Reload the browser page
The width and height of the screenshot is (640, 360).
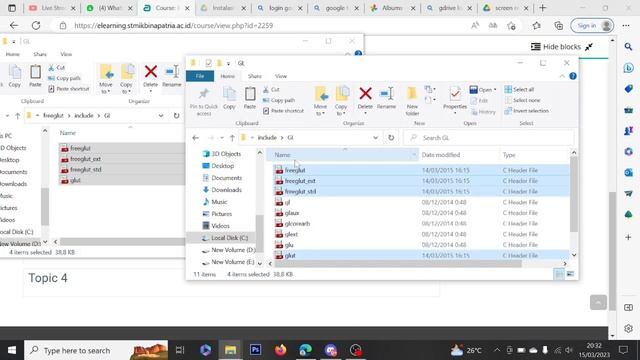tap(36, 25)
